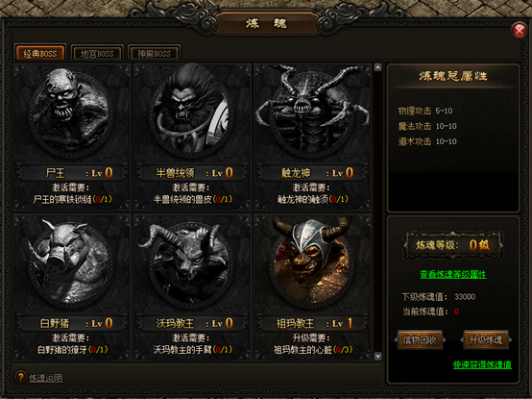
Task: Select the 沃玛教主 boss portrait
Action: pyautogui.click(x=192, y=262)
